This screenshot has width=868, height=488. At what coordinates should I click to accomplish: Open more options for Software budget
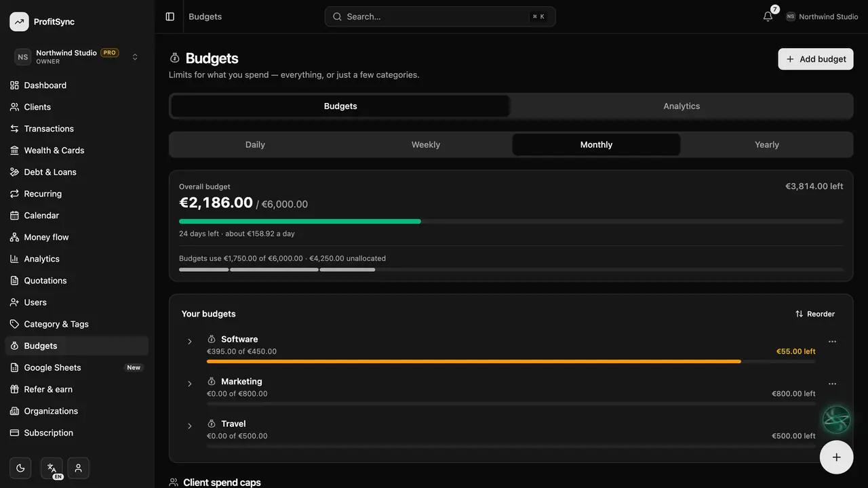[832, 342]
